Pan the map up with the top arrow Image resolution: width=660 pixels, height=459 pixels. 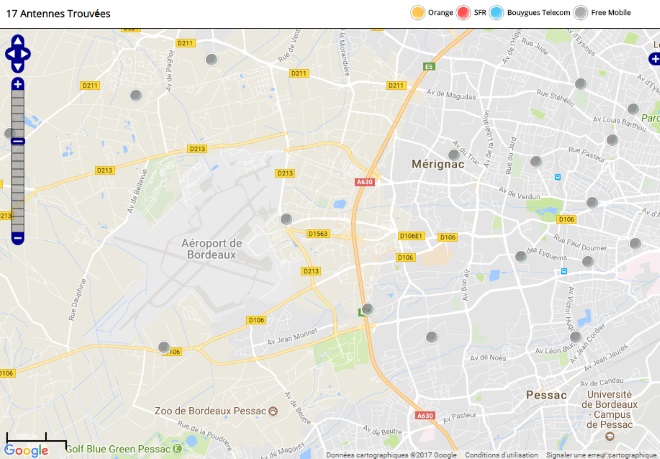tap(18, 41)
